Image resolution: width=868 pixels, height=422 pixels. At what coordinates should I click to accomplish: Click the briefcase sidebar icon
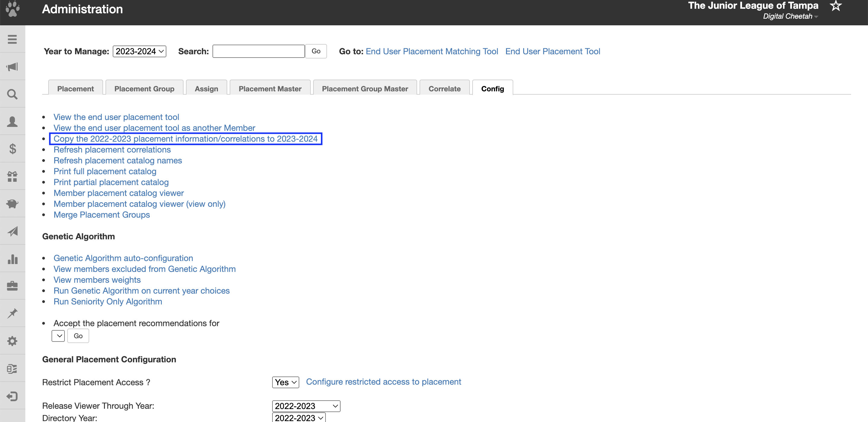point(12,286)
